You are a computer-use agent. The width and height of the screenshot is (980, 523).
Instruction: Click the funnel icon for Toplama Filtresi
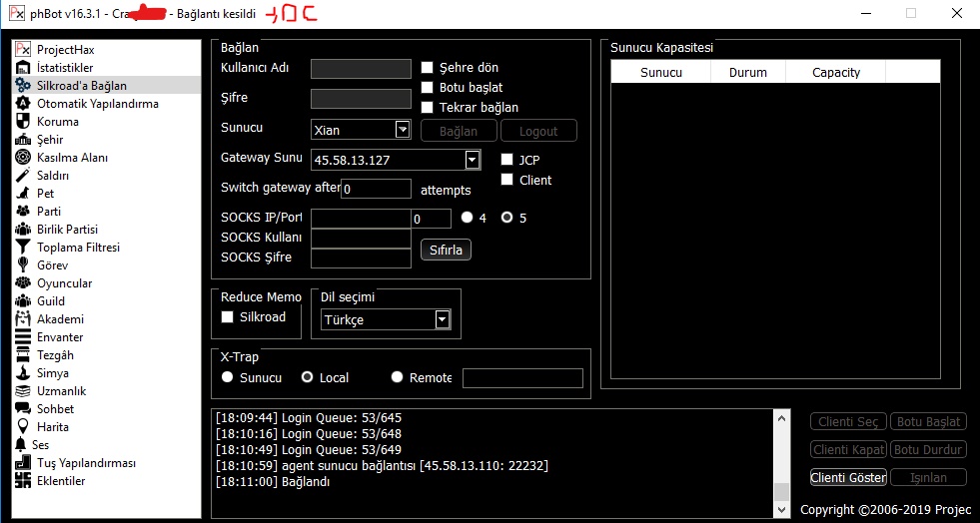[23, 248]
